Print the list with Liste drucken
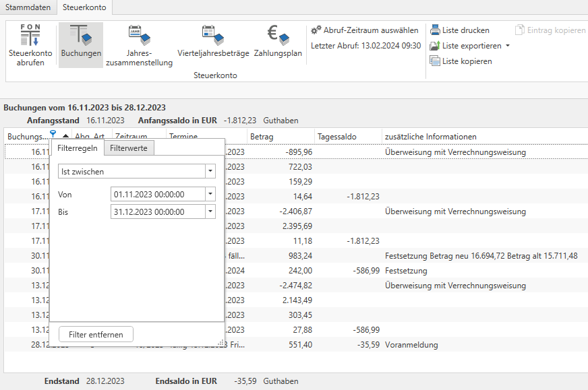The width and height of the screenshot is (588, 390). 435,30
